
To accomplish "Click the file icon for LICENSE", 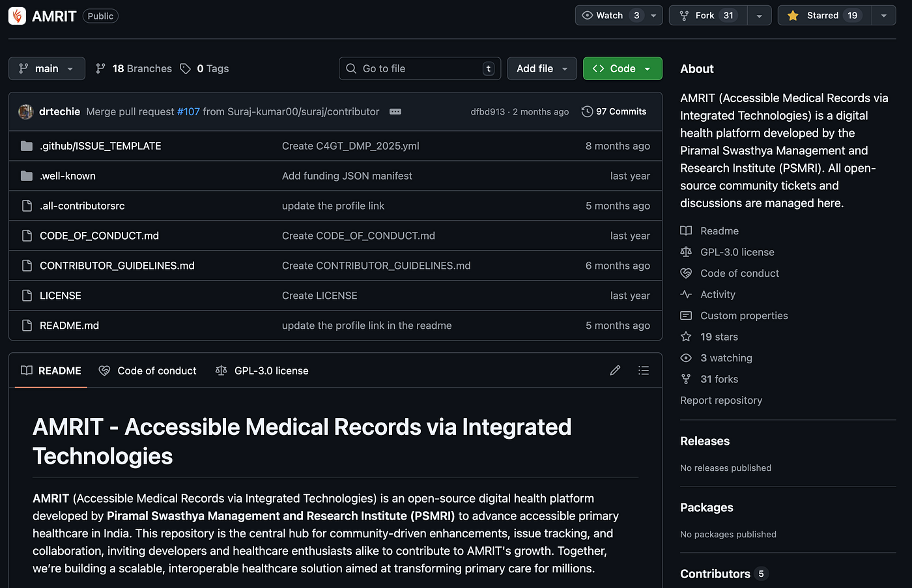I will pyautogui.click(x=27, y=296).
